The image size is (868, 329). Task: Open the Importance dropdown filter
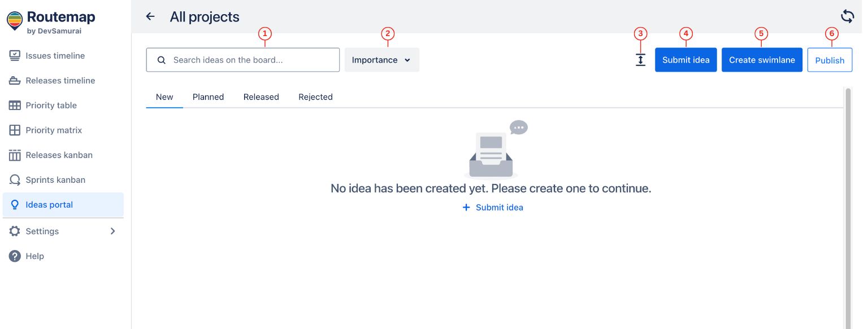tap(381, 59)
